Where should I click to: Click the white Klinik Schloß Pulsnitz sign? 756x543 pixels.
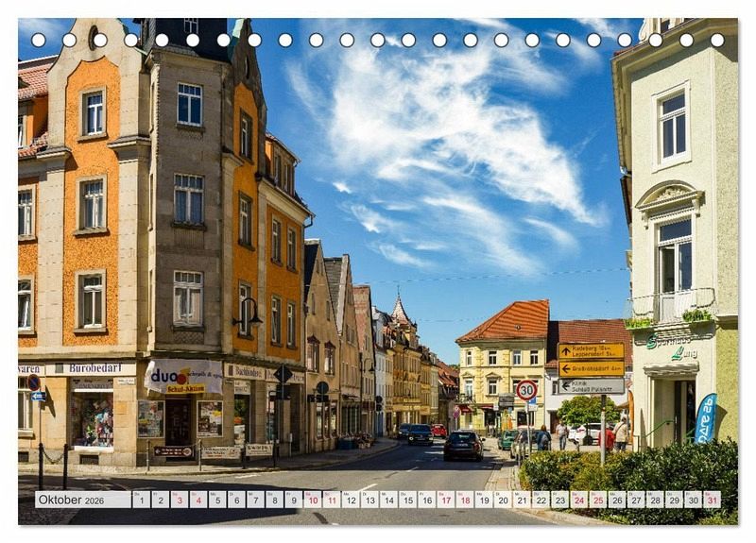click(x=591, y=385)
